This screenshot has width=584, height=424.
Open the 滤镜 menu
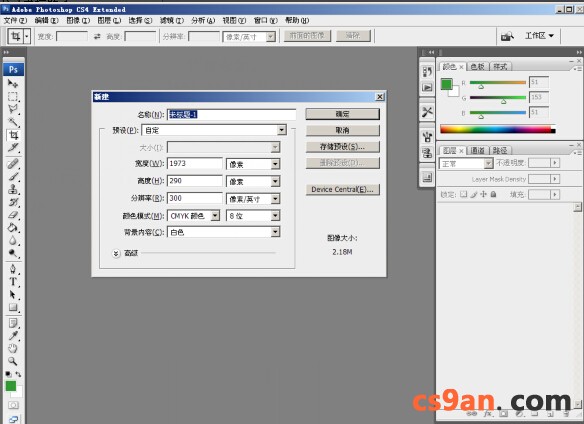click(x=172, y=20)
